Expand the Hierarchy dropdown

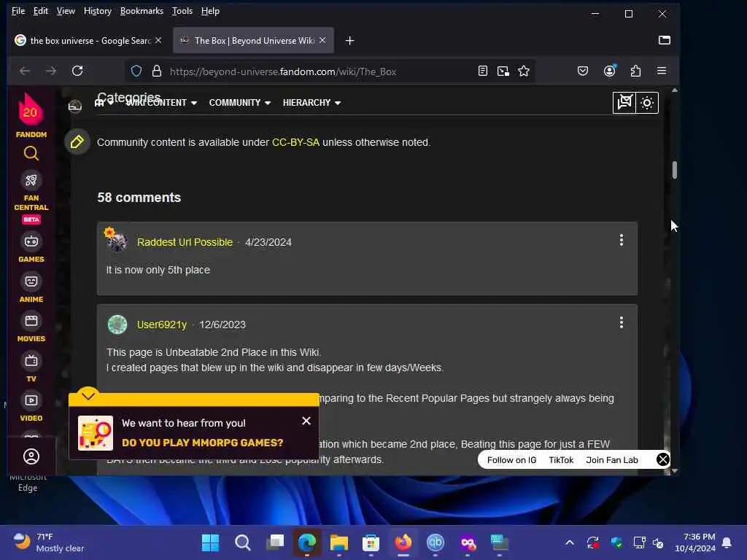pos(311,103)
